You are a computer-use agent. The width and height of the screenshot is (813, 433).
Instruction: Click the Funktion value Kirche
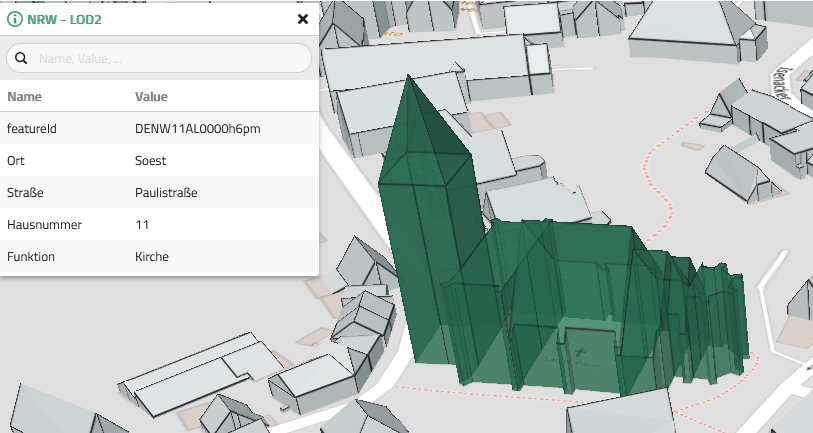coord(152,257)
